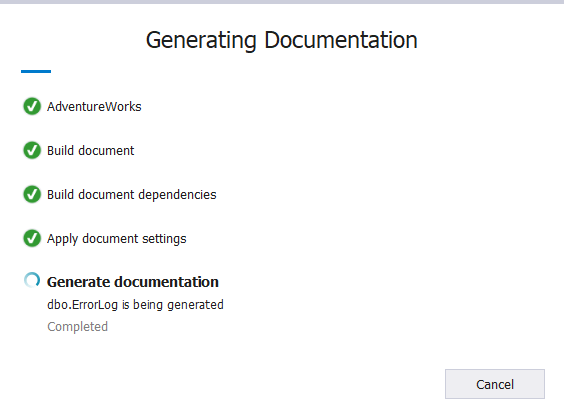Click the green checkmark beside Build document
Image resolution: width=564 pixels, height=417 pixels.
point(32,150)
